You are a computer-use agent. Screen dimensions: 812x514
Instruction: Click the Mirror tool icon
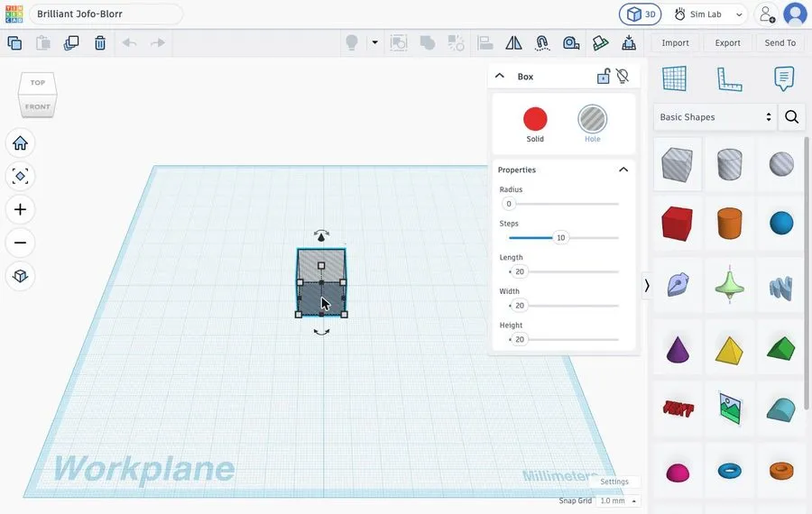pos(513,43)
